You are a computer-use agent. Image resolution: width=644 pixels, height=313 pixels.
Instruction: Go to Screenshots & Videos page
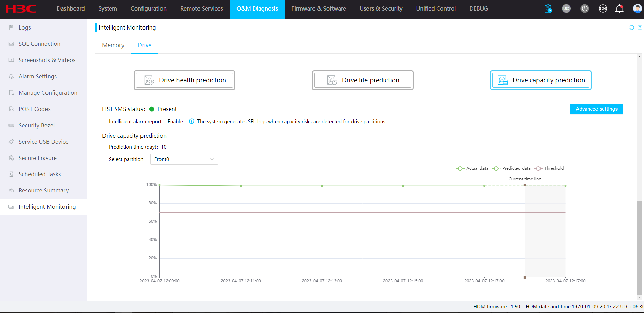click(47, 60)
